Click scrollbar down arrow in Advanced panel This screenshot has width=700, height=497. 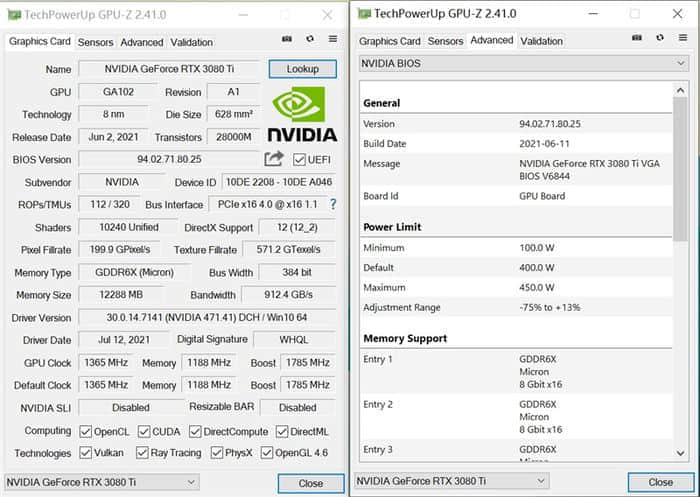(680, 453)
